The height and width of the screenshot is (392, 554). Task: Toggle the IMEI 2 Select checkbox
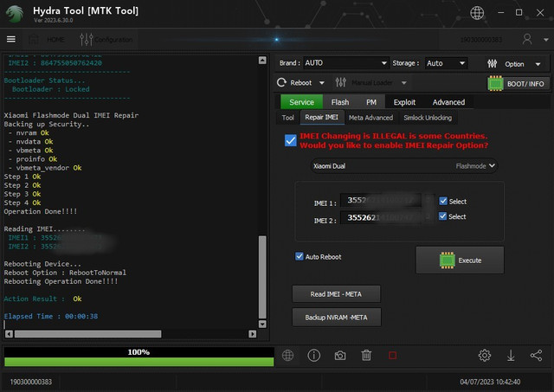442,216
